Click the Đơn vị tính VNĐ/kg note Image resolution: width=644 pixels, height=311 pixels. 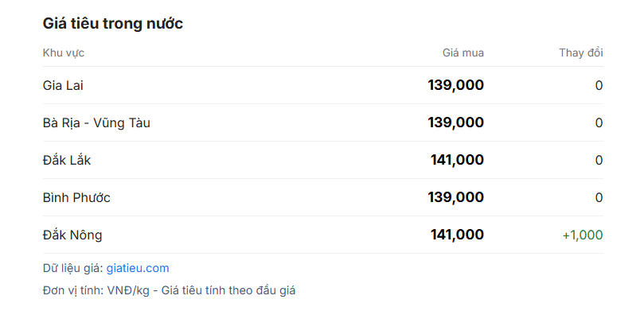[x=169, y=290]
